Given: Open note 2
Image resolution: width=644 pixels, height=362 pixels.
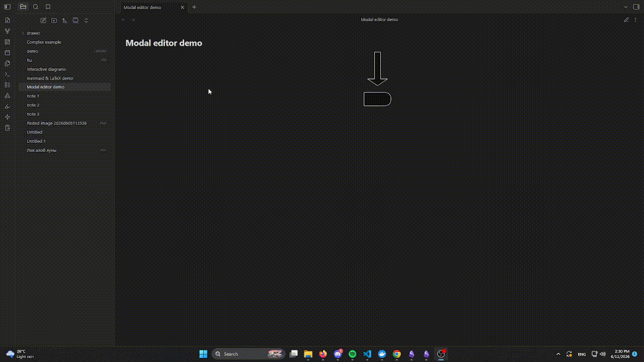Looking at the screenshot, I should pos(64,105).
